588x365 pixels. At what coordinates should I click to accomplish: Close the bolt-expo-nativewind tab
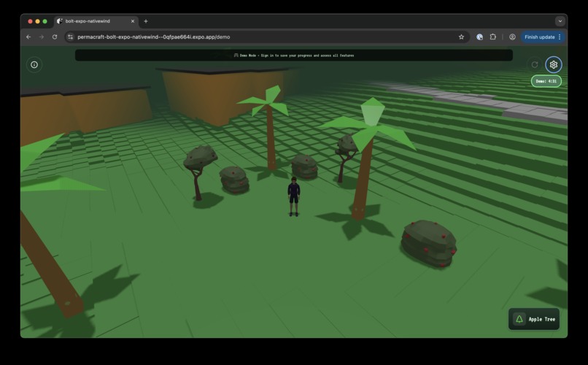click(132, 21)
